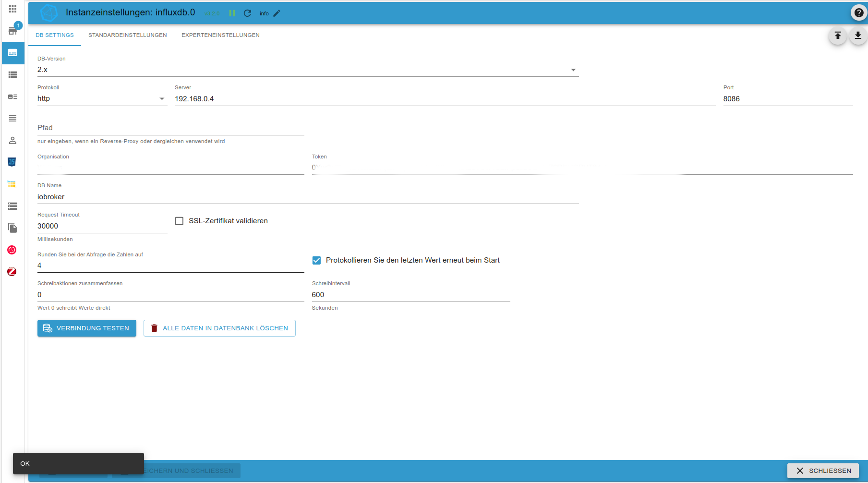Click the download configuration arrow icon
The height and width of the screenshot is (483, 868).
[858, 36]
